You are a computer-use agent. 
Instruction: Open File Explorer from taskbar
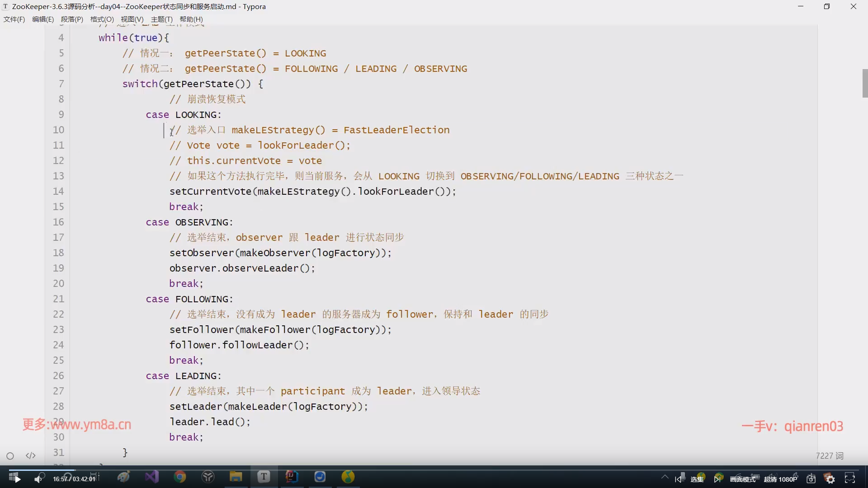coord(236,477)
